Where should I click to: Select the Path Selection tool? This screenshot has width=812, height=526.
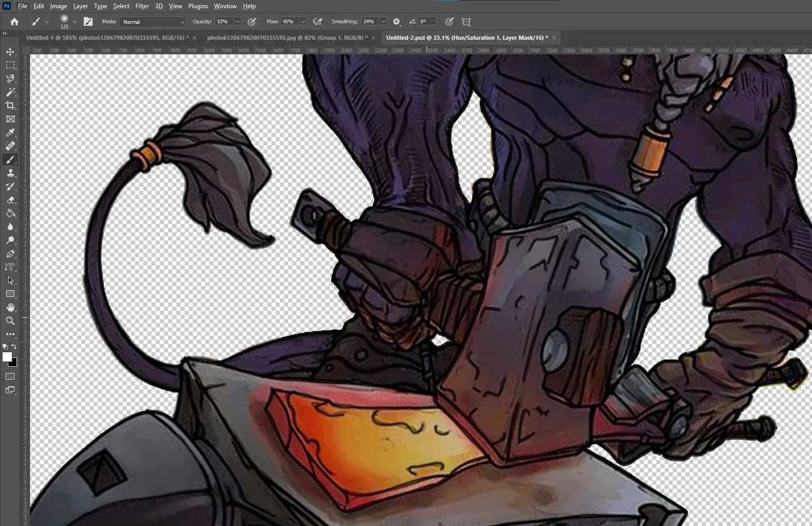[10, 280]
